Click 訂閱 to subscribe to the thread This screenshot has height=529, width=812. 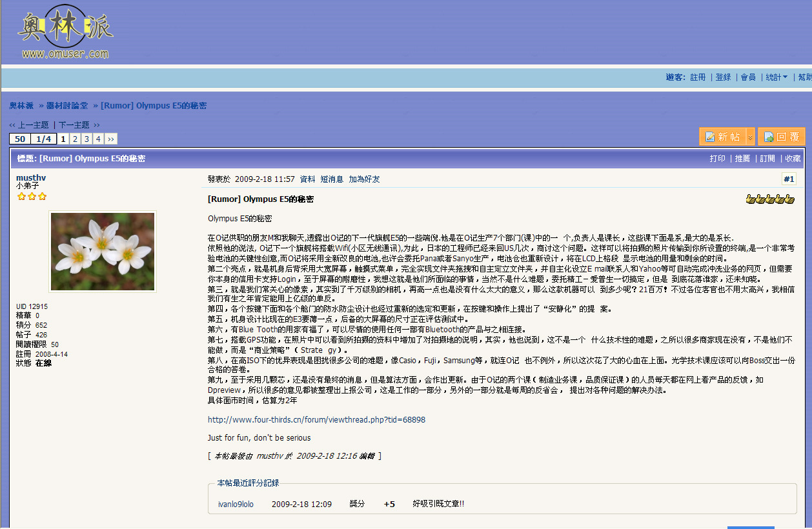(x=767, y=159)
